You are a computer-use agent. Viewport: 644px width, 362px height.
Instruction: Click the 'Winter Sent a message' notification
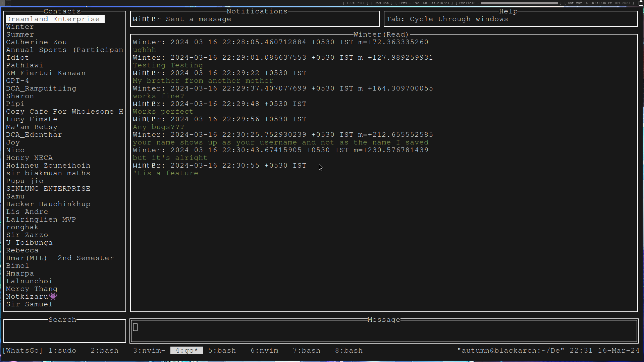[x=182, y=19]
